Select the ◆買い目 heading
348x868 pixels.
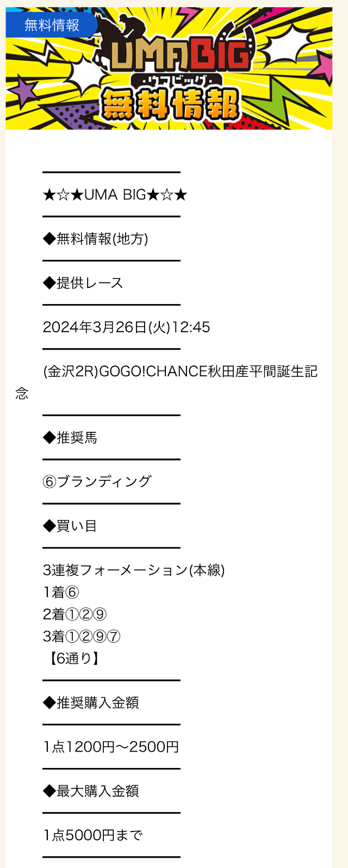tap(70, 526)
